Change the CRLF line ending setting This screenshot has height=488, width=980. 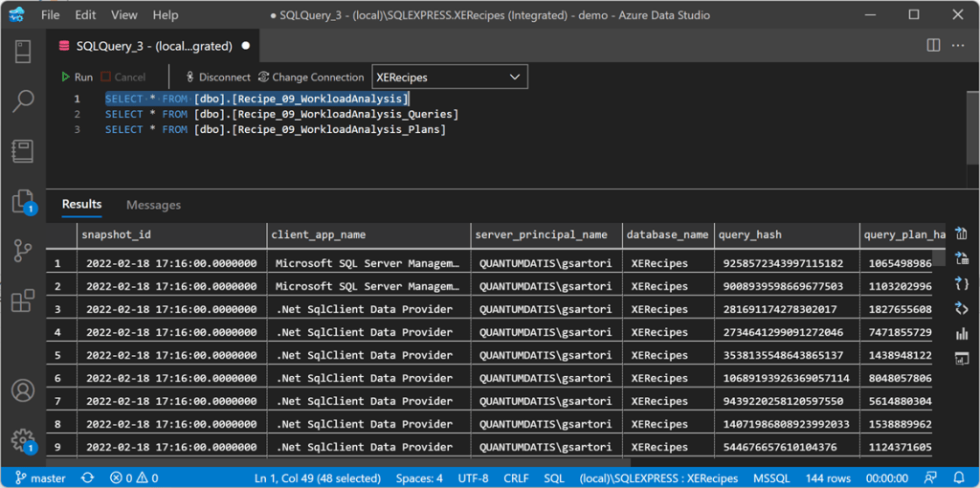tap(516, 477)
